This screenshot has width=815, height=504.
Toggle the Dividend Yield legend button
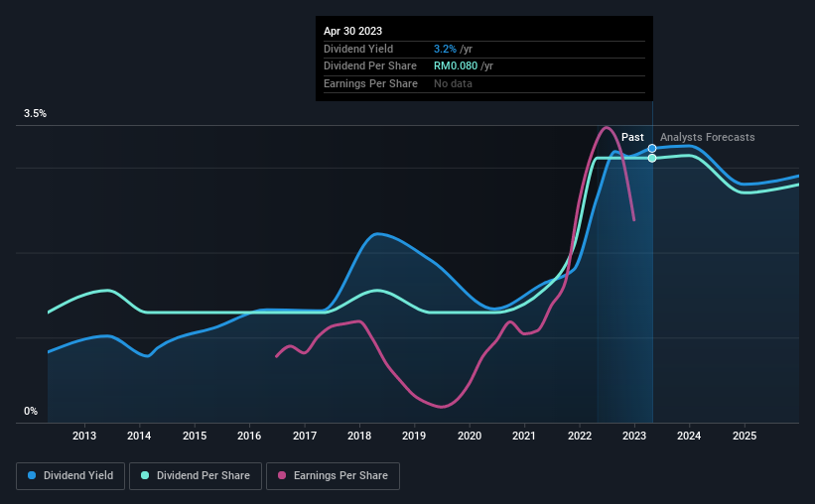click(x=70, y=476)
